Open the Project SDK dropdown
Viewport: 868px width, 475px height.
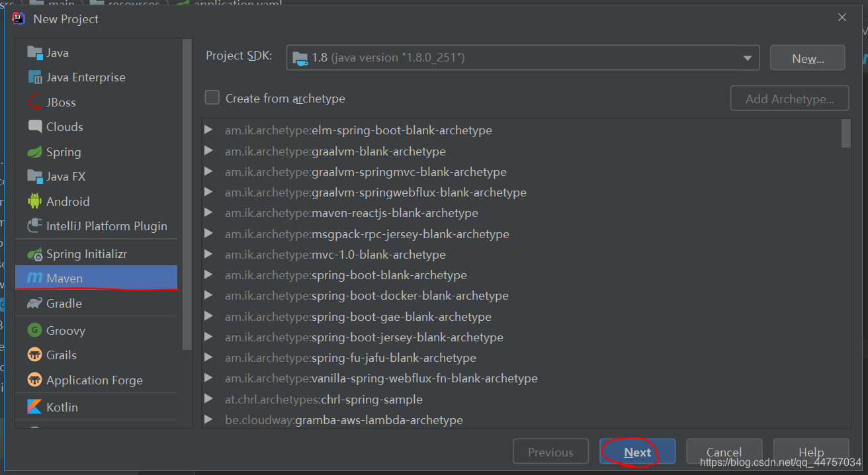coord(747,58)
